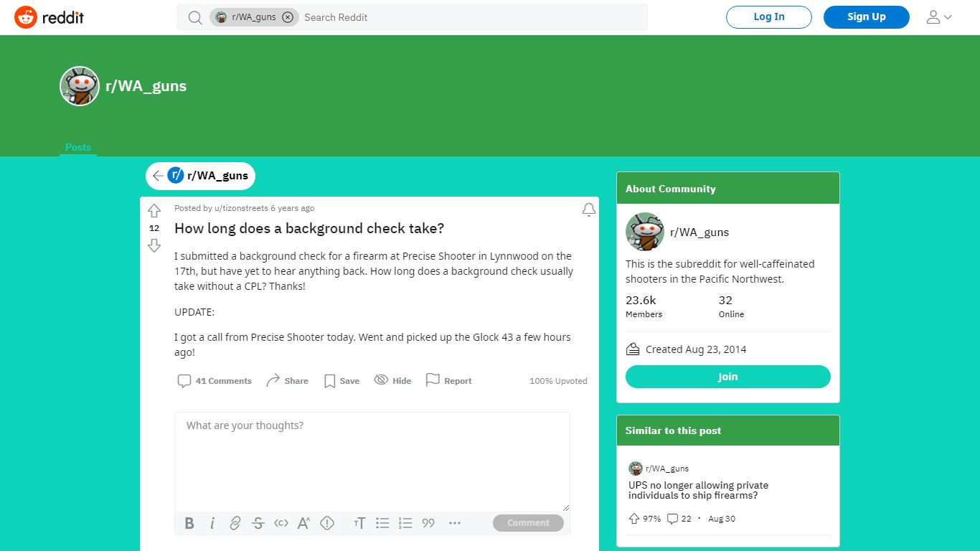The width and height of the screenshot is (980, 551).
Task: Click the 100% Upvoted text
Action: coord(558,381)
